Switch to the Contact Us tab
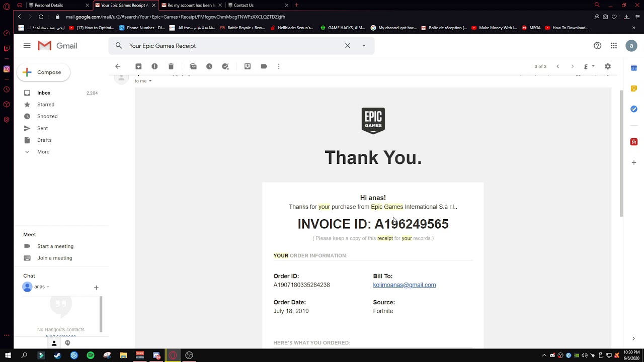The width and height of the screenshot is (644, 362). (x=258, y=5)
